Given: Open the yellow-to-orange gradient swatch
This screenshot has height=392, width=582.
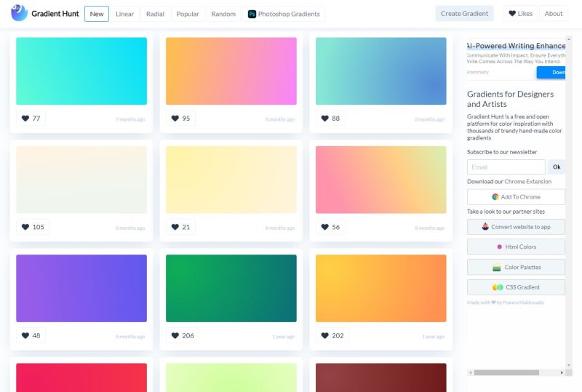Looking at the screenshot, I should coord(380,288).
